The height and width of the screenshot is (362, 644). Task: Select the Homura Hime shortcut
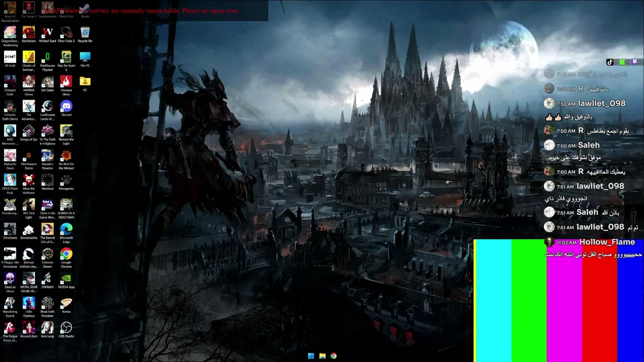coord(66,85)
